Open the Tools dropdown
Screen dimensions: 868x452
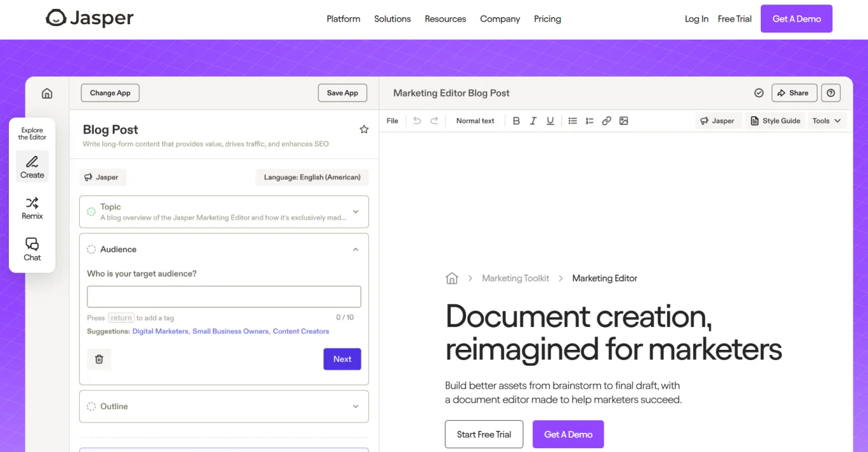coord(826,121)
